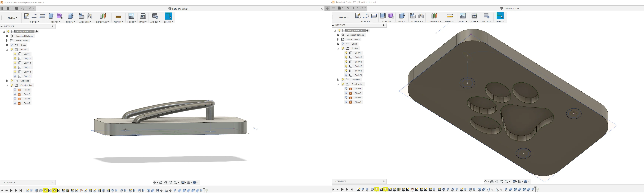644x194 pixels.
Task: Click Press Pull icon in right window Modify
Action: pyautogui.click(x=402, y=16)
